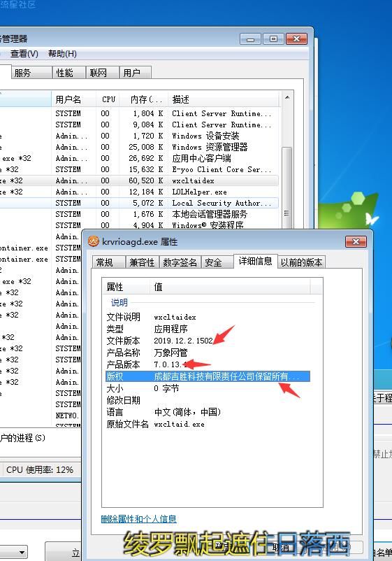Screen dimensions: 392x561
Task: Open the 查看(V) menu in Task Manager
Action: [x=24, y=54]
